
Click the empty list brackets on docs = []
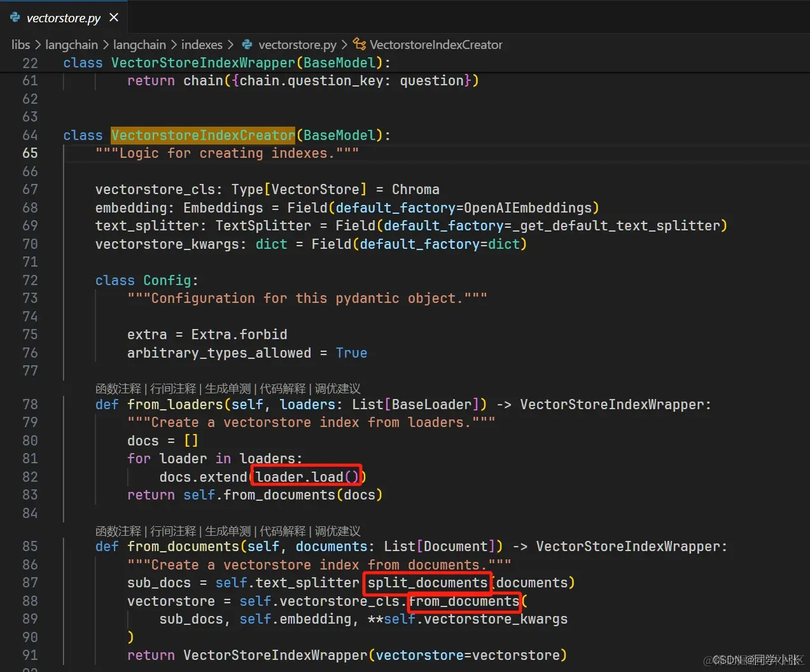pyautogui.click(x=191, y=441)
